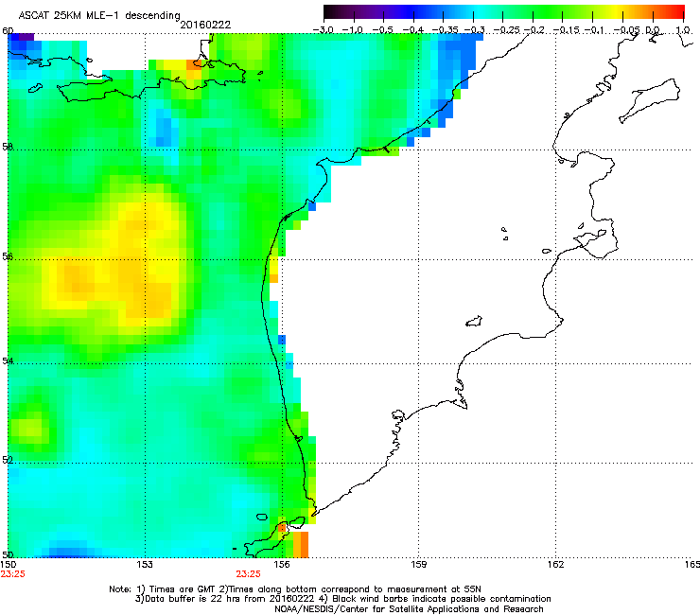Click the longitude label "162"
This screenshot has height=615, width=700.
click(x=555, y=565)
